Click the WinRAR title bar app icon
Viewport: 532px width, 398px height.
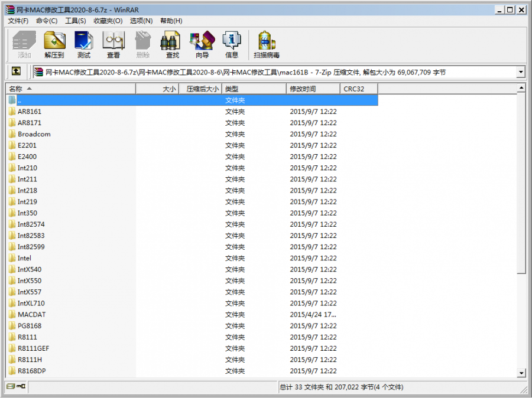point(10,10)
